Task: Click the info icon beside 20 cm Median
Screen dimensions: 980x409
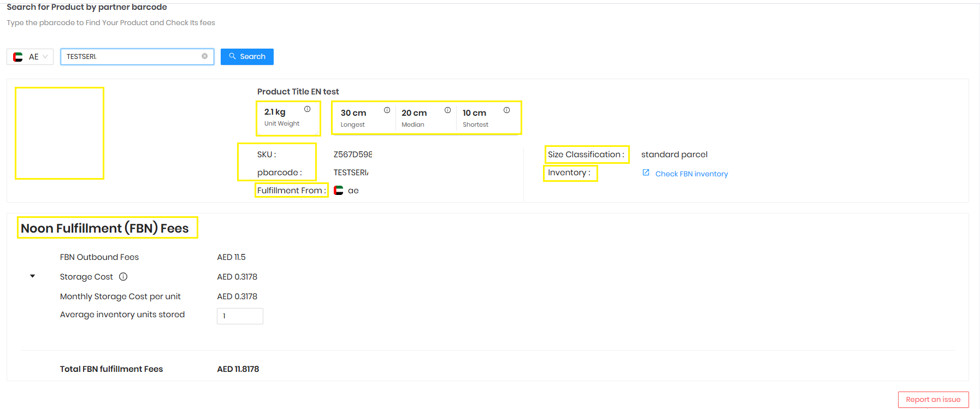Action: 448,110
